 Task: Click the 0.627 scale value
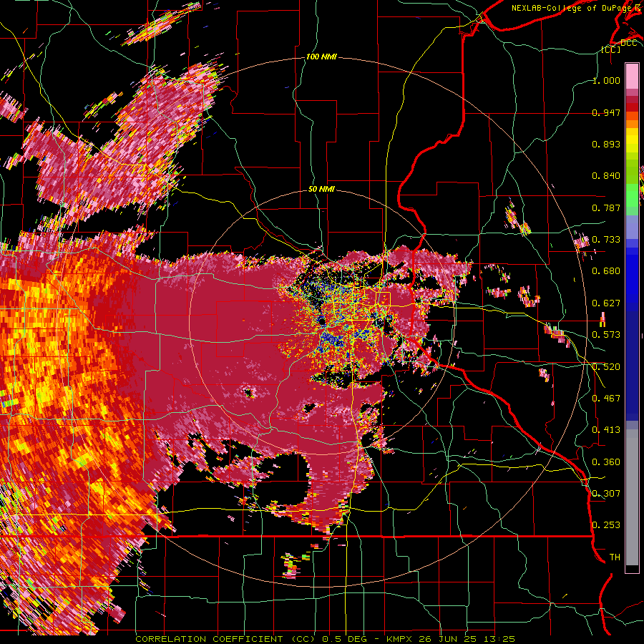(606, 303)
